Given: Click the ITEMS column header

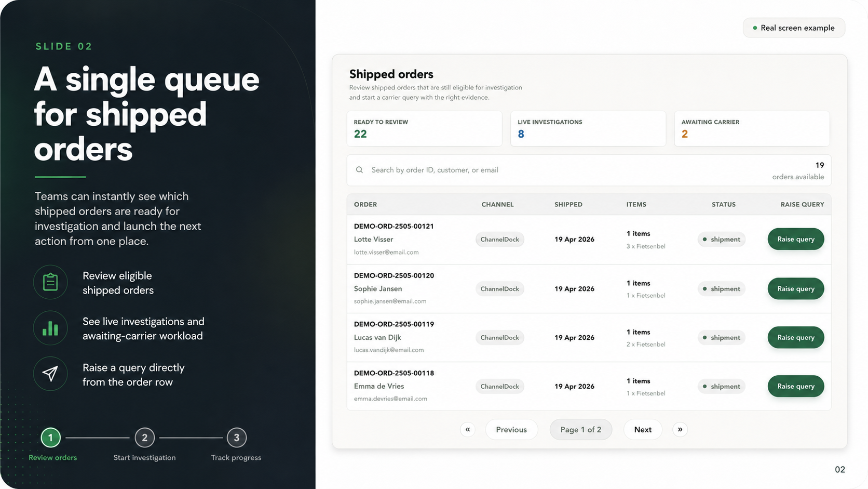Looking at the screenshot, I should [x=636, y=204].
